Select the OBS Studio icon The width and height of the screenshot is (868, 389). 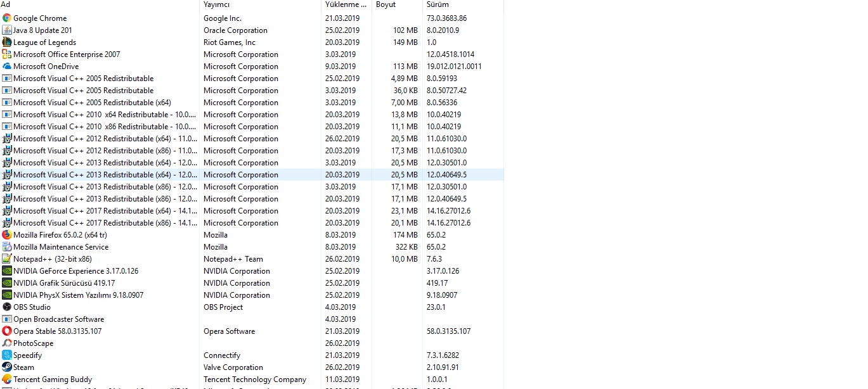(x=7, y=307)
